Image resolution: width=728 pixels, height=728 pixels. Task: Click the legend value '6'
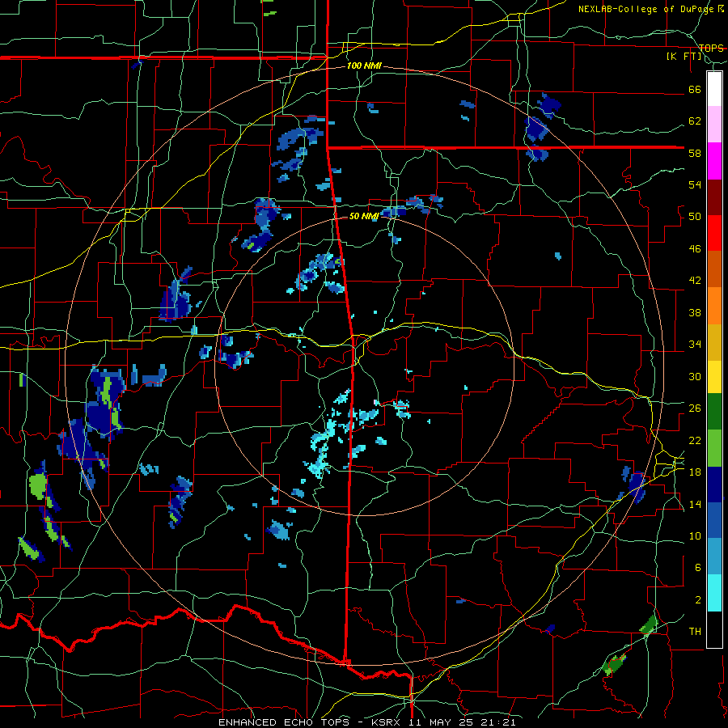pos(698,568)
